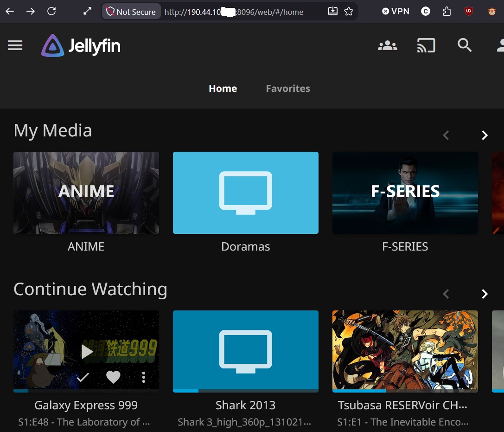Open the F-SERIES library thumbnail
The height and width of the screenshot is (432, 504).
click(x=405, y=193)
